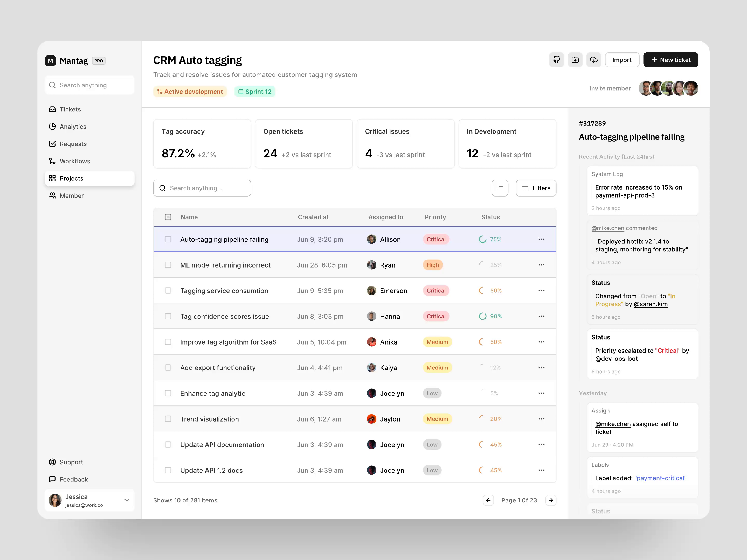The height and width of the screenshot is (560, 747).
Task: Select the checkbox on 'Trend visualization' row
Action: (168, 418)
